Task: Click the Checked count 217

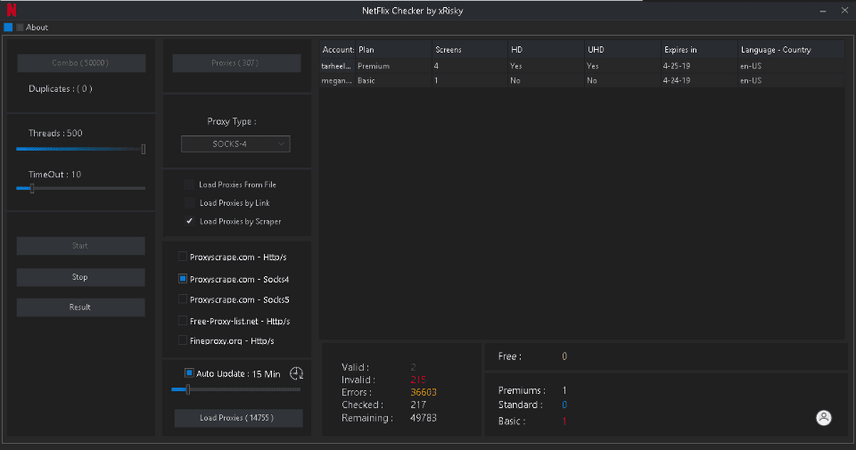Action: 418,405
